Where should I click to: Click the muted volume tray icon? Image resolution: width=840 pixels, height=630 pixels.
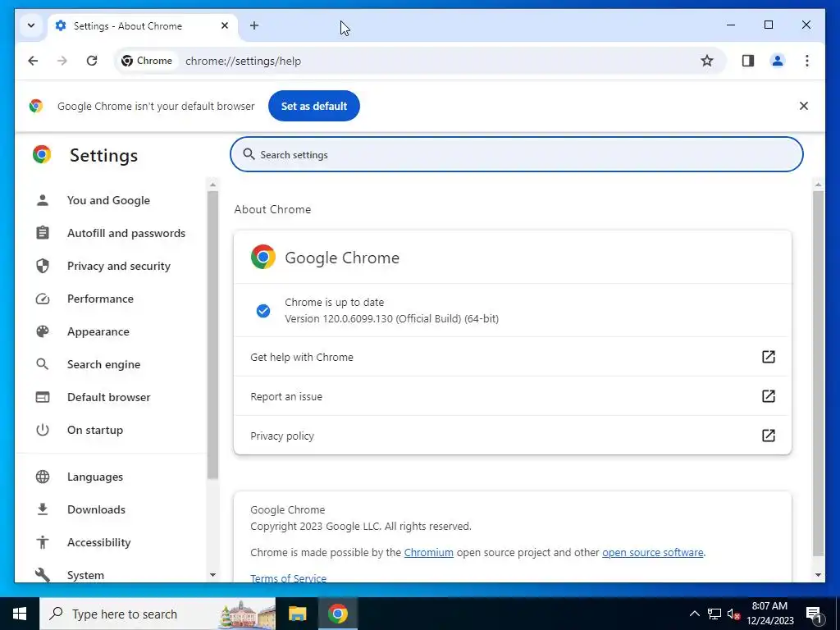point(733,614)
